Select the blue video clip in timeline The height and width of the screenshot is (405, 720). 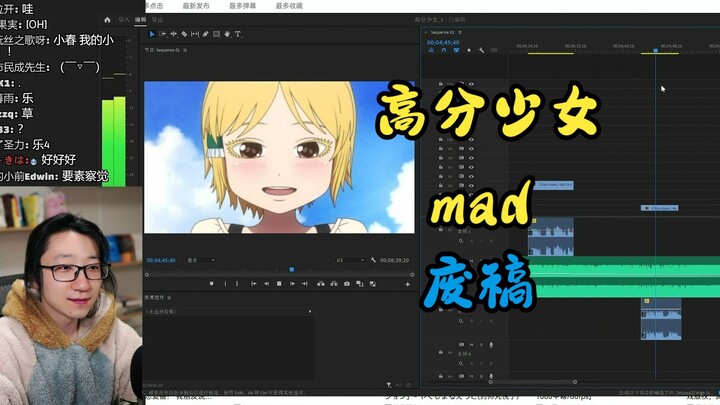553,185
